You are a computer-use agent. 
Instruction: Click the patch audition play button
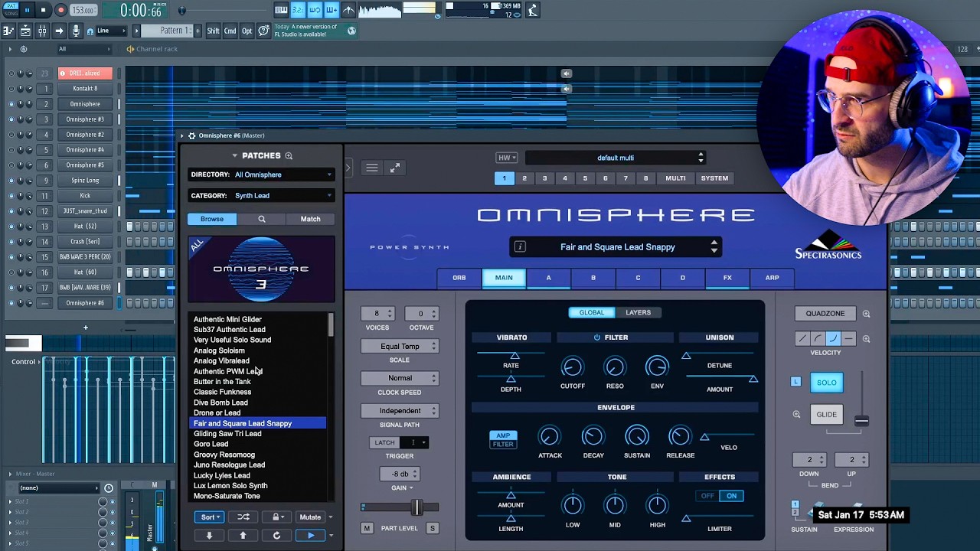coord(310,536)
